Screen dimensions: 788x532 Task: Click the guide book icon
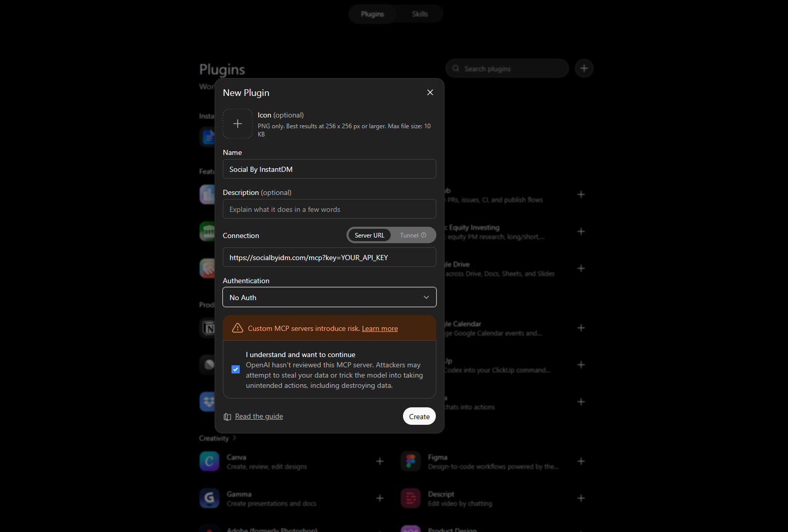click(x=227, y=417)
